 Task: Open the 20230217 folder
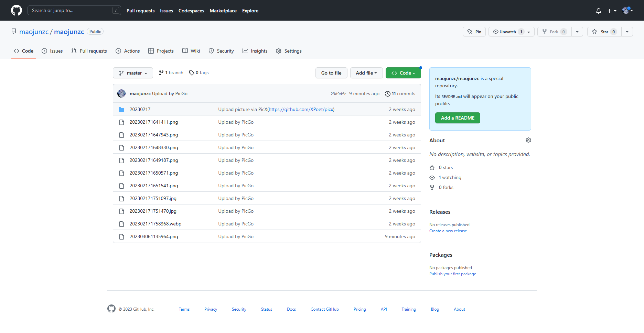coord(140,109)
